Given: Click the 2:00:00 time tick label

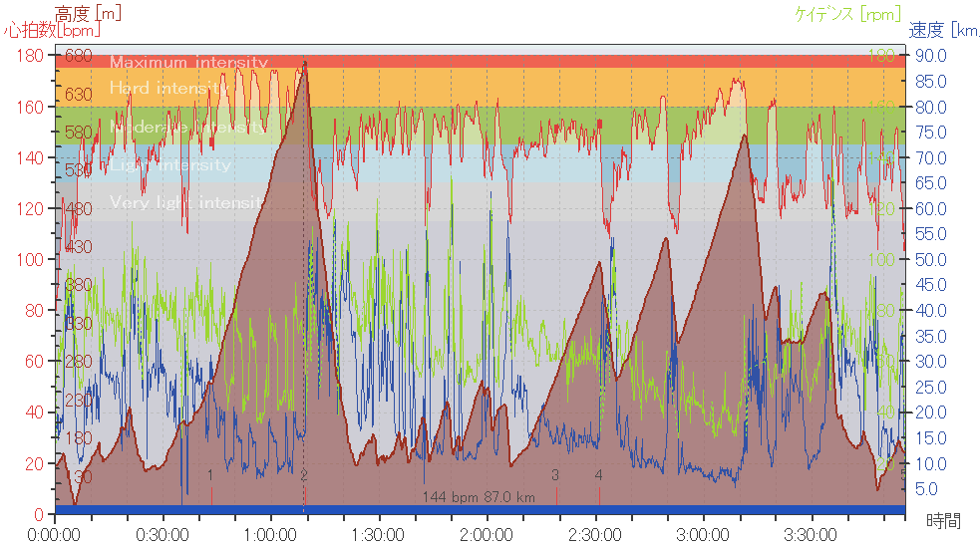Looking at the screenshot, I should click(487, 535).
